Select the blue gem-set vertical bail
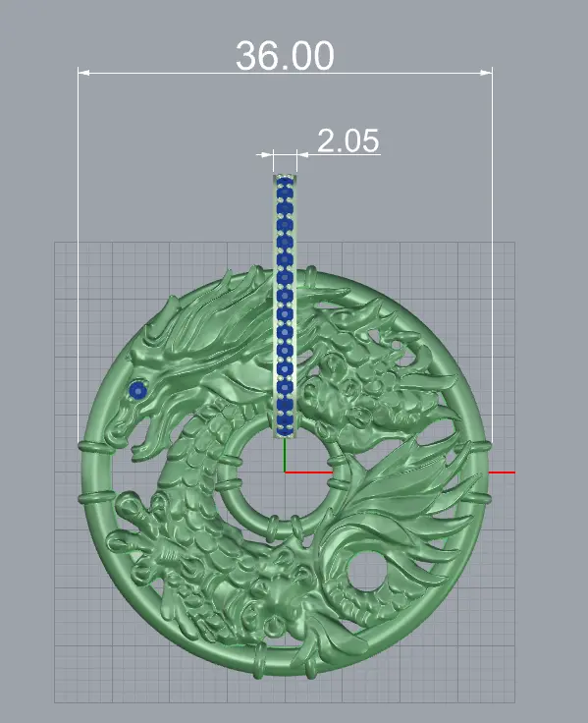 coord(285,306)
